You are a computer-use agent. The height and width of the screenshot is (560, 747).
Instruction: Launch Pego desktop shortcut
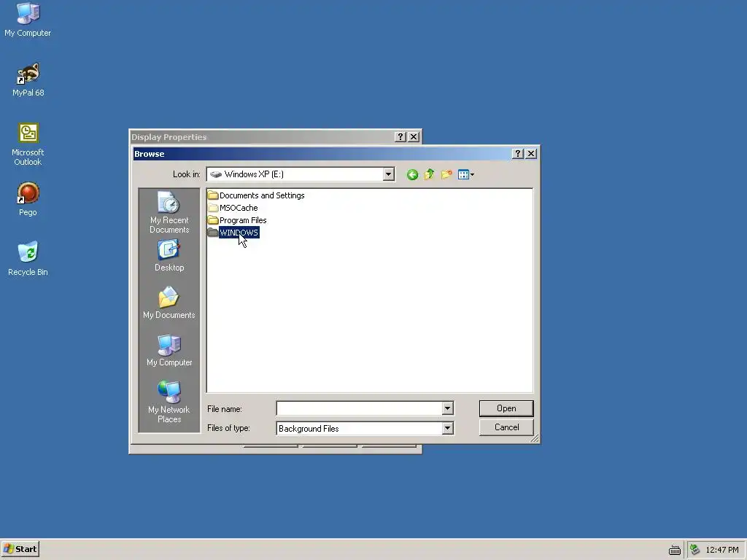pos(28,200)
